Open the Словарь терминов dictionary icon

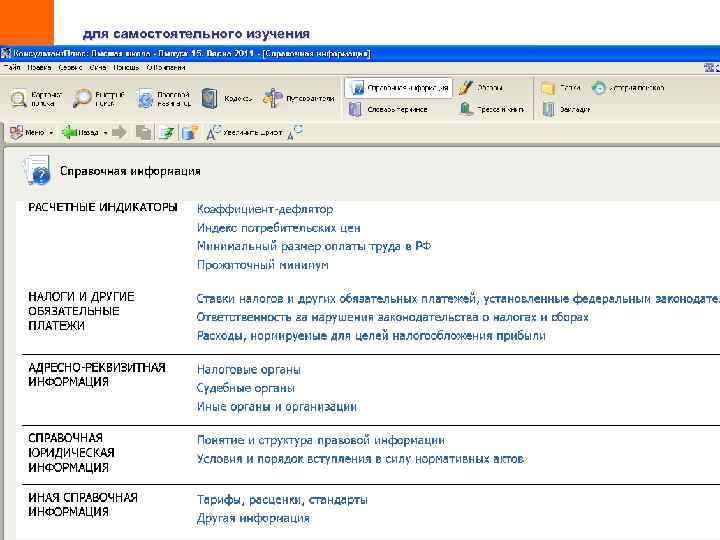pos(355,109)
